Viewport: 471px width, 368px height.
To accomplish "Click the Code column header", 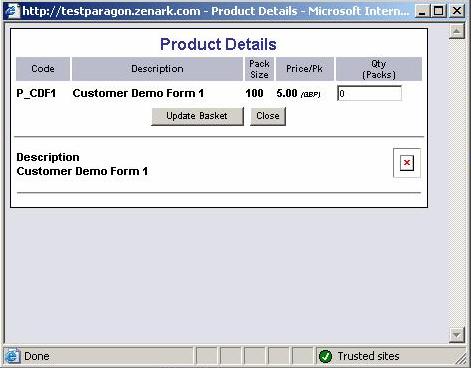I will pos(43,69).
